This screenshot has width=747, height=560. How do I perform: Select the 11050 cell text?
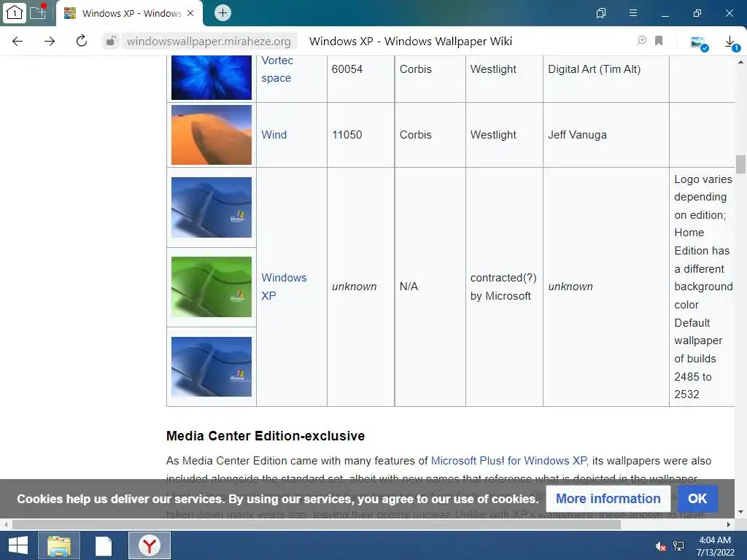coord(347,135)
